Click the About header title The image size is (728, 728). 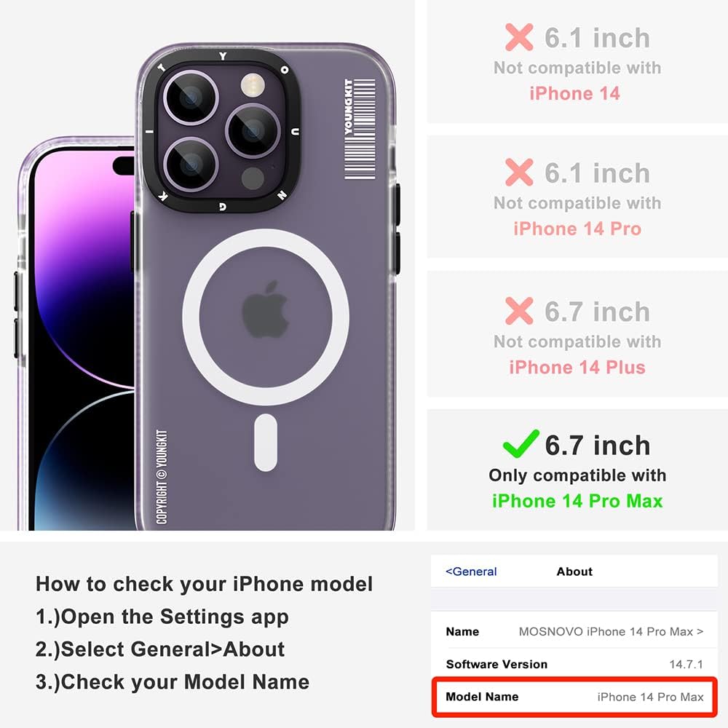[x=574, y=571]
